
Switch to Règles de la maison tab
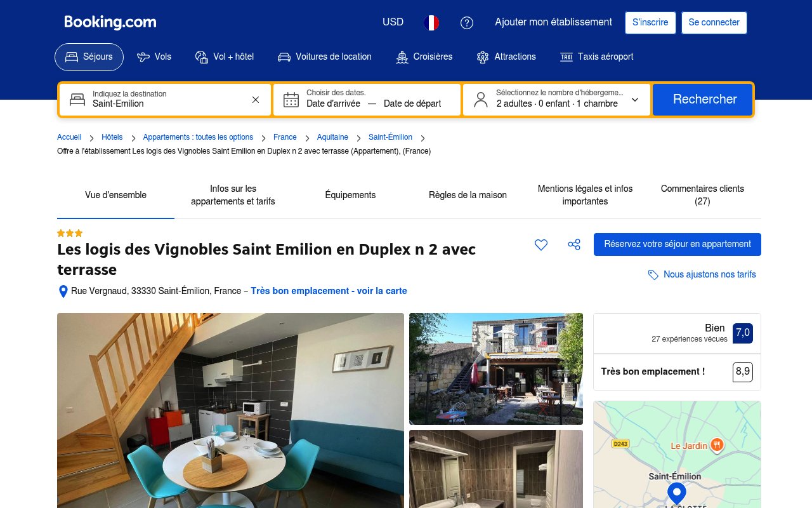pos(468,195)
